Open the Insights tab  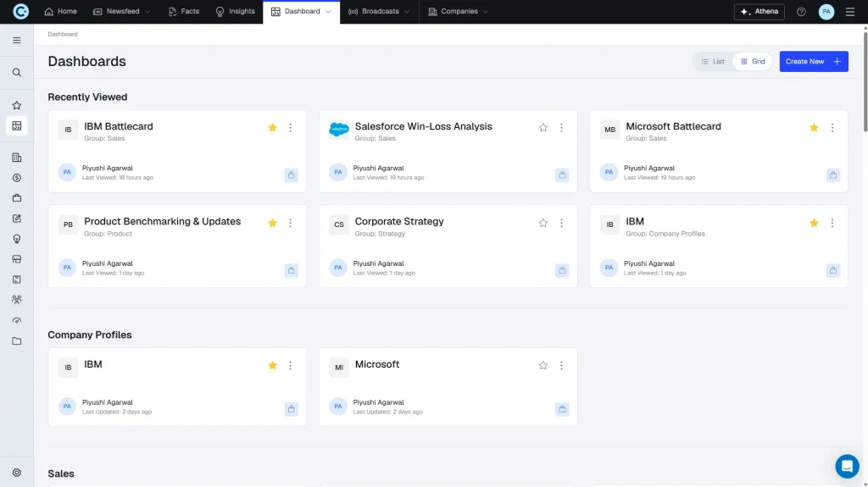click(x=236, y=11)
